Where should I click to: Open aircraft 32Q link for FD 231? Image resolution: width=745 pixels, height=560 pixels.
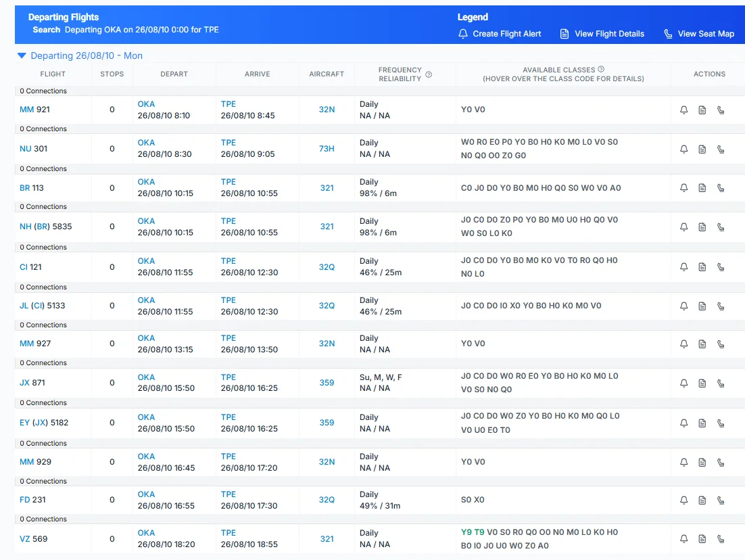[x=327, y=500]
